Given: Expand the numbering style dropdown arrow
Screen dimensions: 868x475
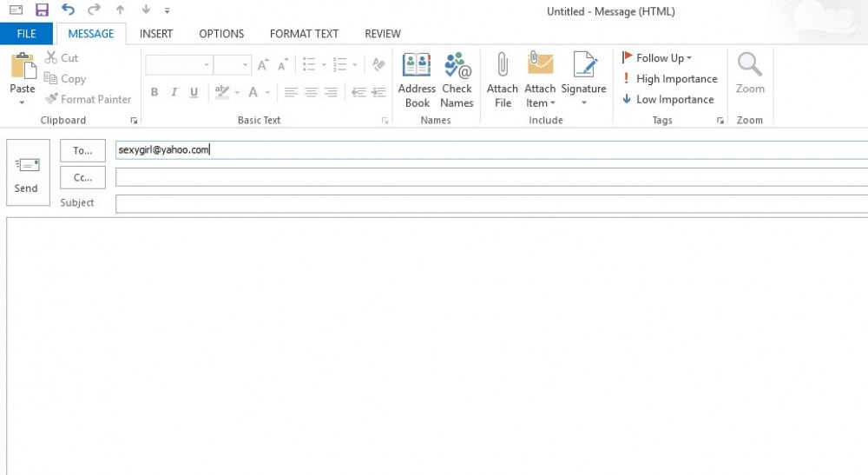Looking at the screenshot, I should pos(355,65).
